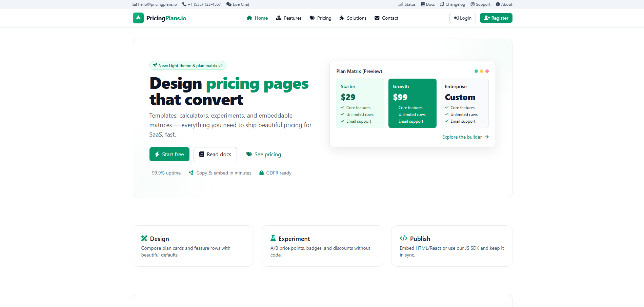Click the Docs book icon in top bar
Screen dimensions: 644x307
point(423,4)
